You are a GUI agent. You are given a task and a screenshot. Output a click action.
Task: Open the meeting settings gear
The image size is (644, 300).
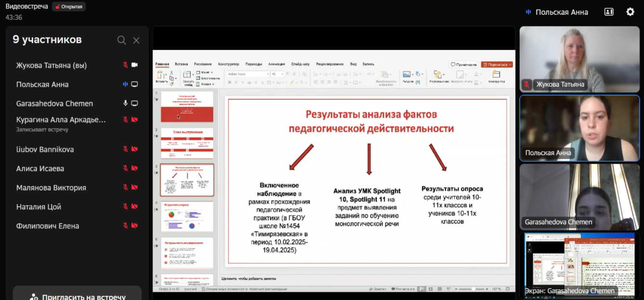click(x=630, y=12)
